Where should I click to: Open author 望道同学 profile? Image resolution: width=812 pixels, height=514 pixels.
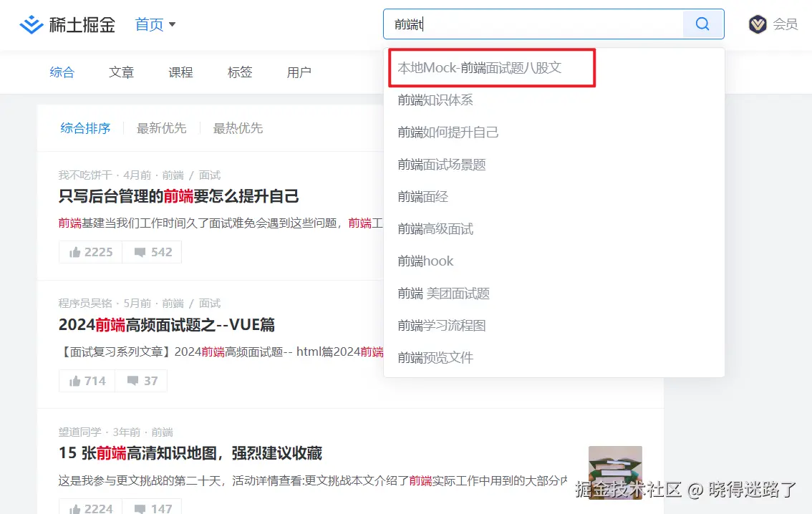(79, 432)
